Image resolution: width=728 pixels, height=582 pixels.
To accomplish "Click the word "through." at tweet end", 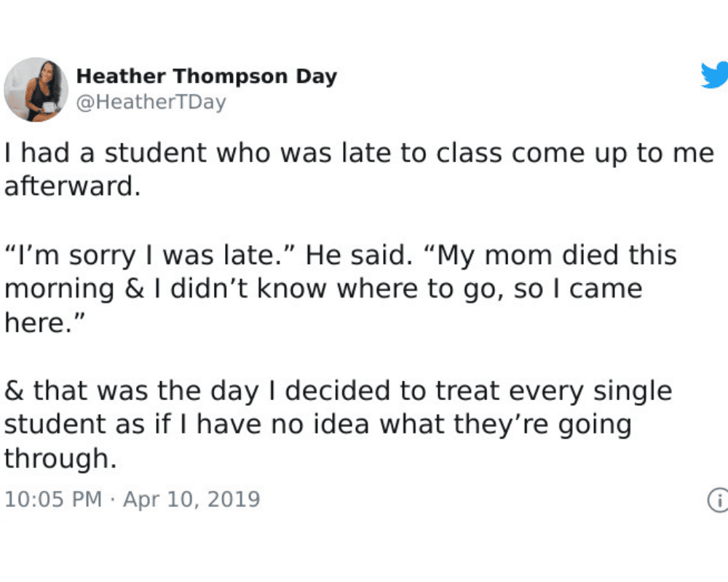I will coord(60,459).
